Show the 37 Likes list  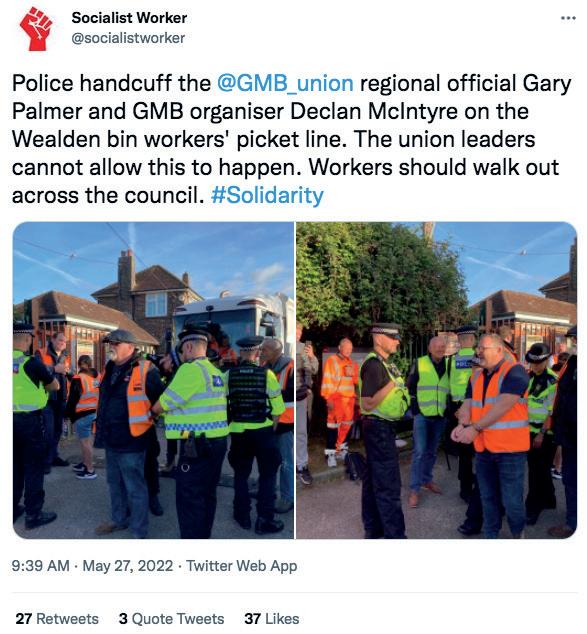pyautogui.click(x=272, y=619)
